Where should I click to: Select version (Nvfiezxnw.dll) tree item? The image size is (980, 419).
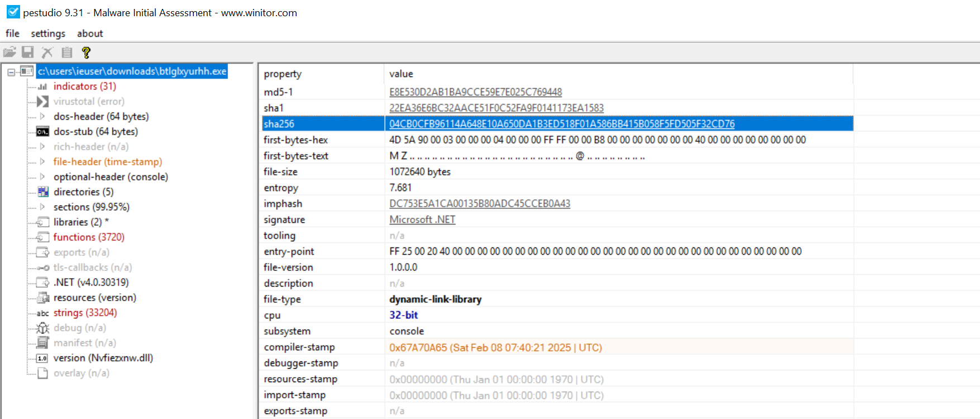(103, 358)
